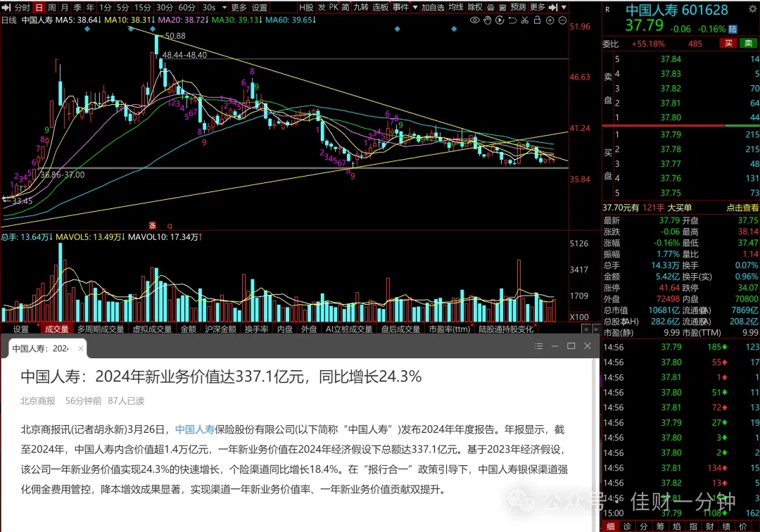Click the blue 陆 badge
The width and height of the screenshot is (760, 532).
733,29
